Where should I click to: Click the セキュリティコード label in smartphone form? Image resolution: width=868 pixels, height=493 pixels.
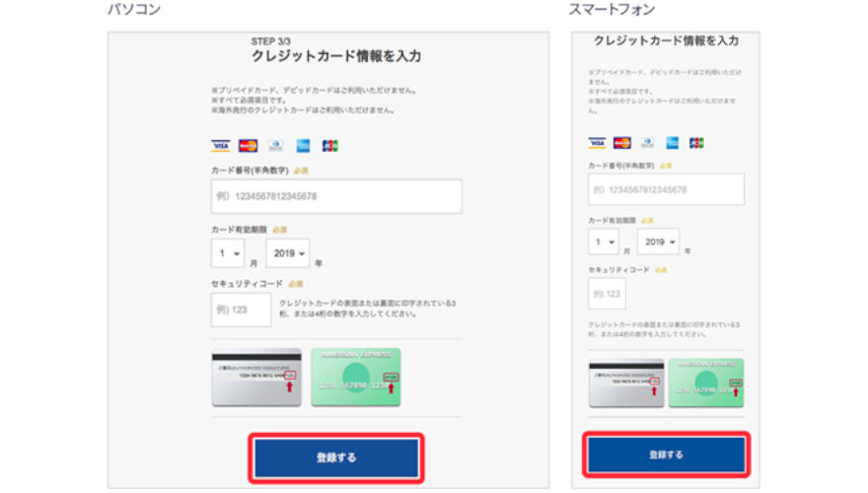pyautogui.click(x=618, y=270)
